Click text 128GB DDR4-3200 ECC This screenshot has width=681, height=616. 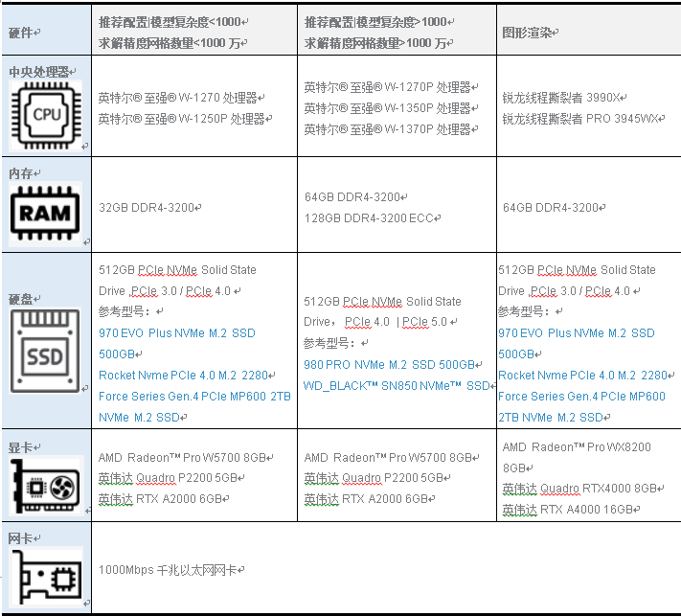[369, 218]
